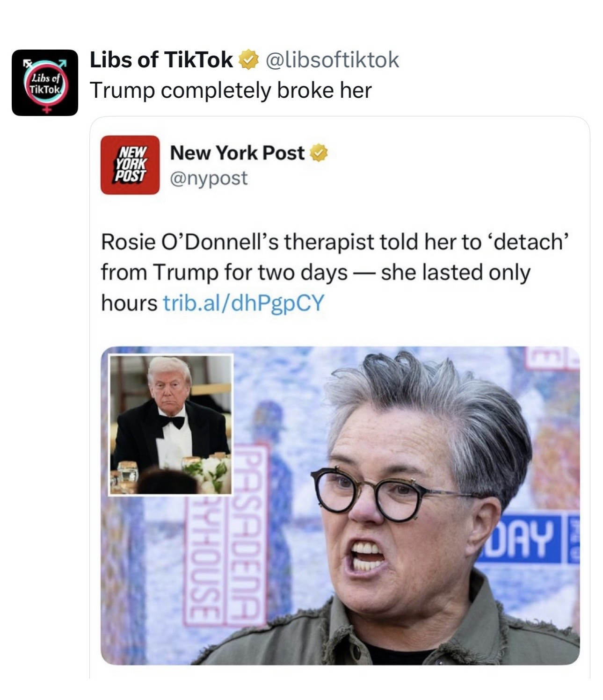The image size is (603, 700).
Task: Open the New York Post red logo avatar
Action: pos(130,165)
